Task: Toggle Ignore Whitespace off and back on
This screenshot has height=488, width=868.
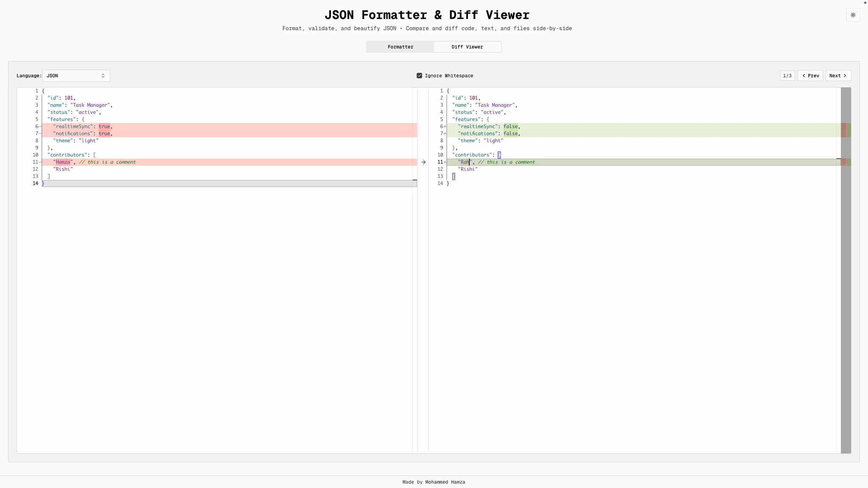Action: (419, 75)
